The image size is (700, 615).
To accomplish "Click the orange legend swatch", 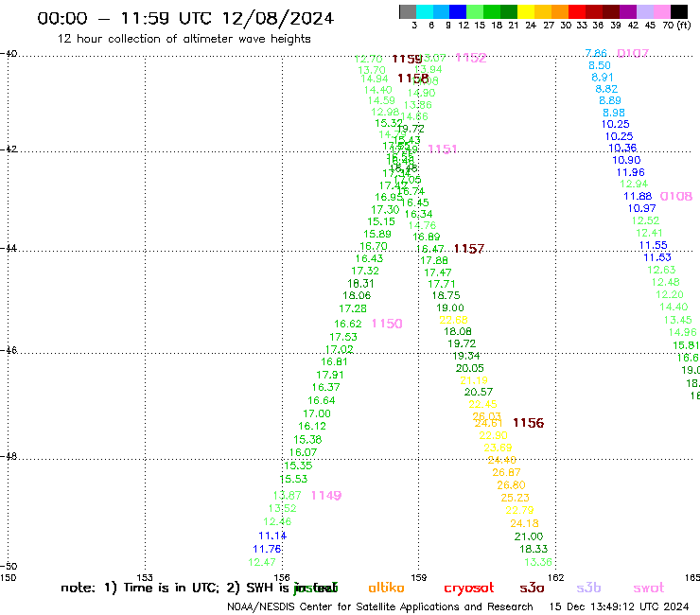I will click(x=560, y=11).
